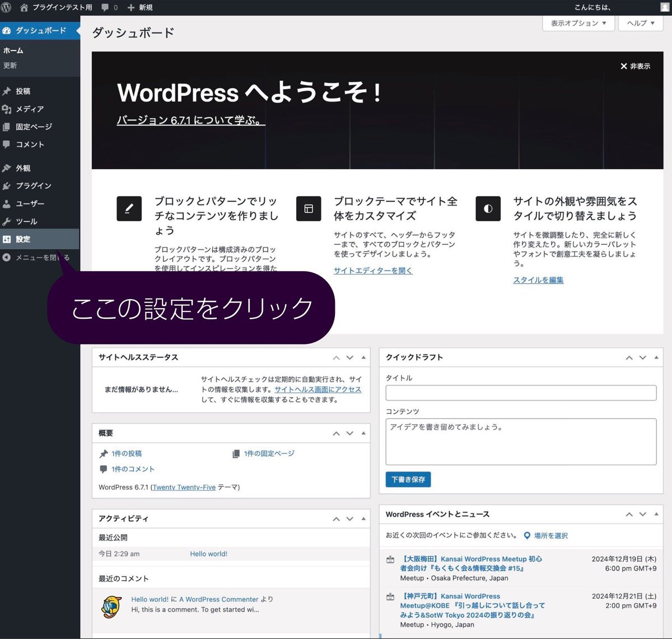The width and height of the screenshot is (672, 639).
Task: Click the bubble icon beside 1件のコメント
Action: tap(104, 469)
